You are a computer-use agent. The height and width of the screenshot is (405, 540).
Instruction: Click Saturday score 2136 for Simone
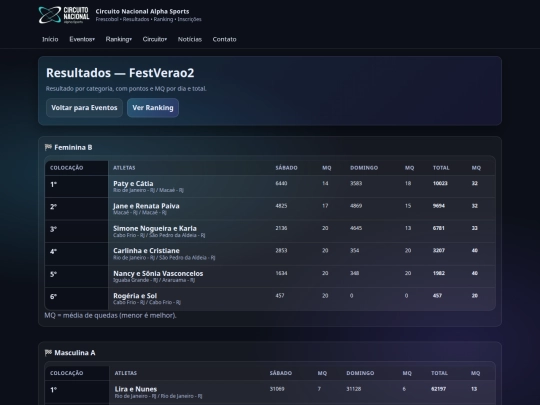coord(281,228)
